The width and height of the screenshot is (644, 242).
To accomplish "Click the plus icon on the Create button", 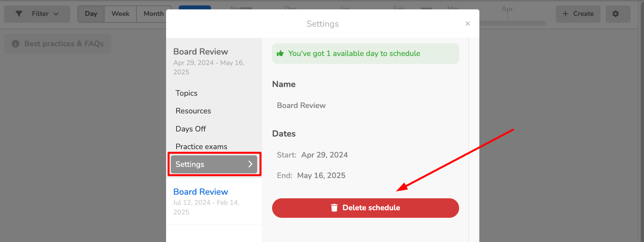I will (x=565, y=14).
